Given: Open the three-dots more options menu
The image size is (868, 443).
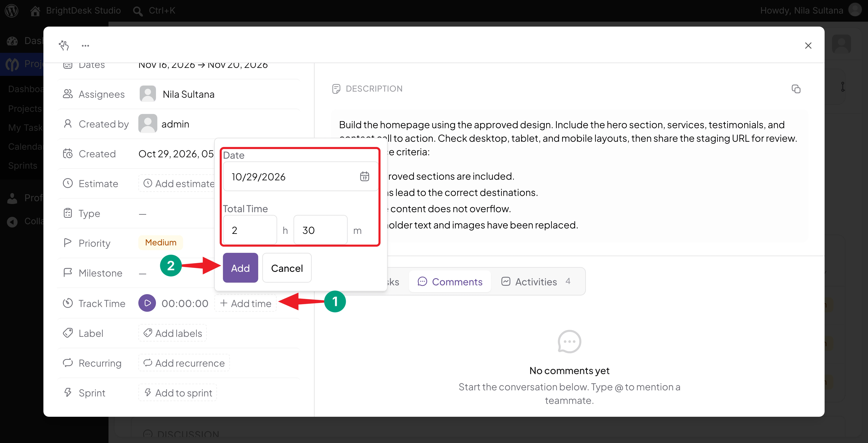Looking at the screenshot, I should [x=85, y=45].
